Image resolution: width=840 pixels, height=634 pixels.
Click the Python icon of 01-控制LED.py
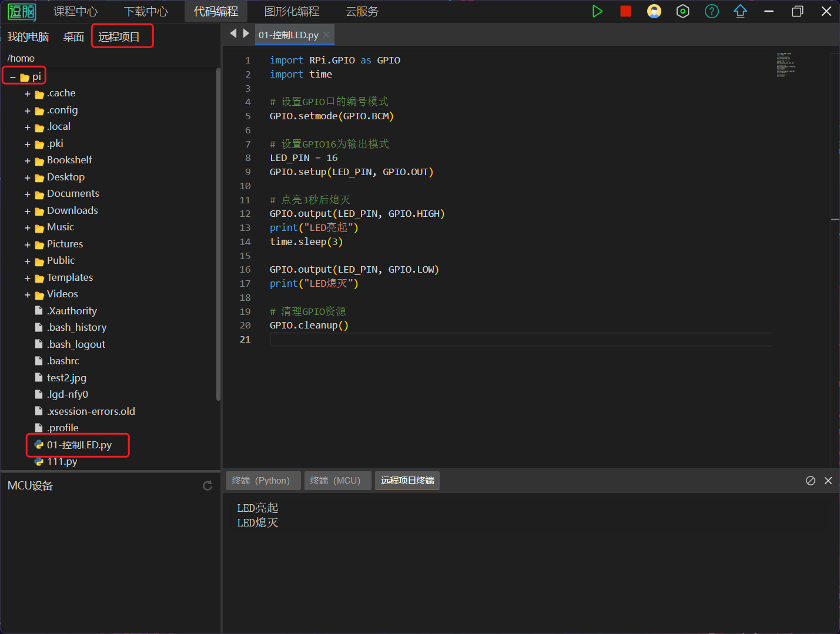pos(39,445)
